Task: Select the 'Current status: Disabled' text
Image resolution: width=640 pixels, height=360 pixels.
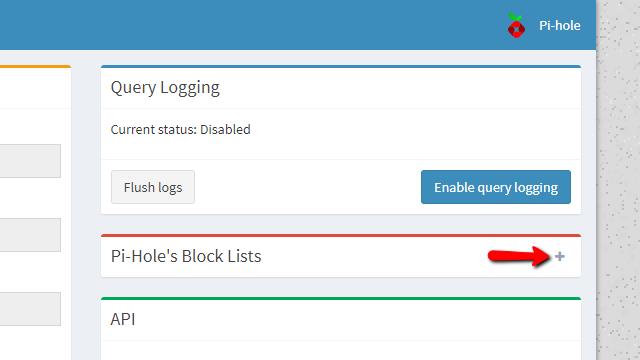Action: coord(180,129)
